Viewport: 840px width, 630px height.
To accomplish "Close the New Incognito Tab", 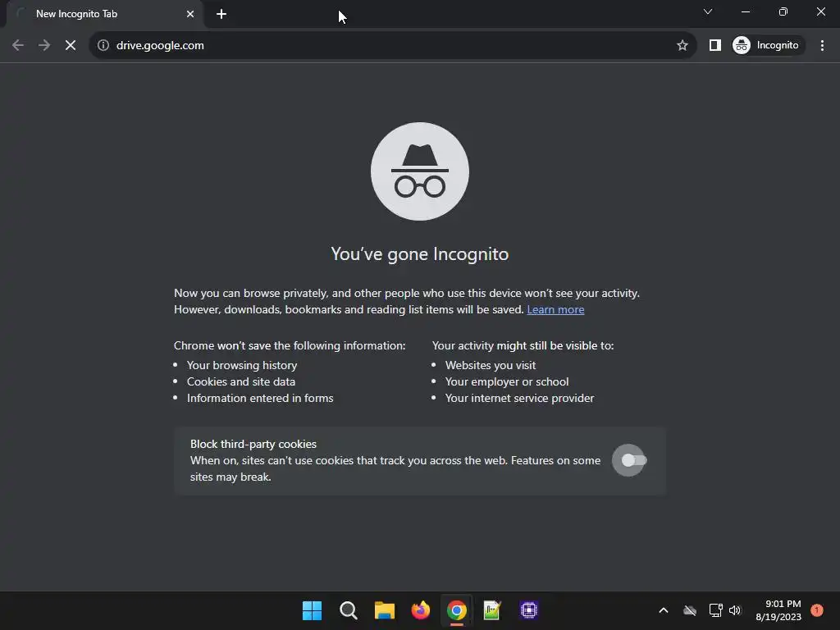I will (189, 14).
